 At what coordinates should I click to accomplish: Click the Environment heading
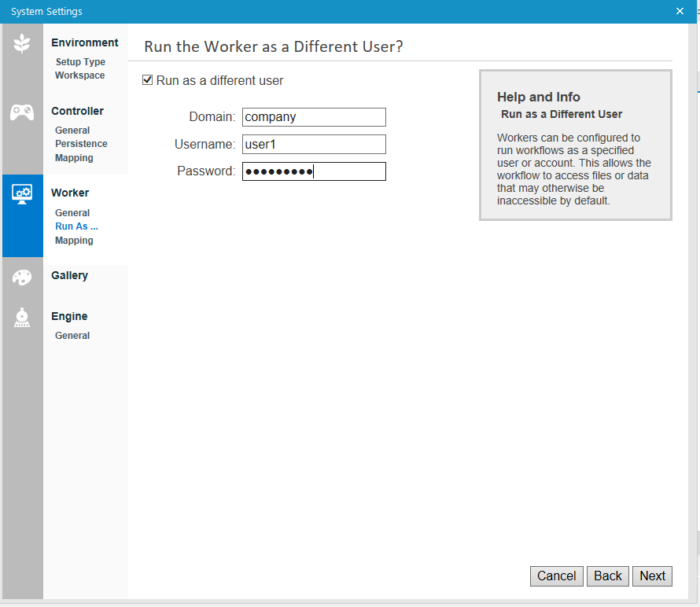[85, 42]
